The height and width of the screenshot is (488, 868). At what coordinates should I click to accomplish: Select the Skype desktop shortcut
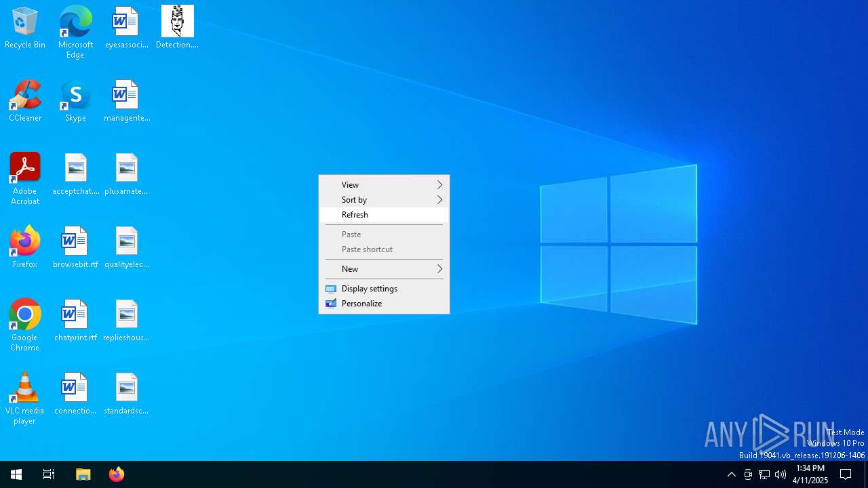click(75, 102)
